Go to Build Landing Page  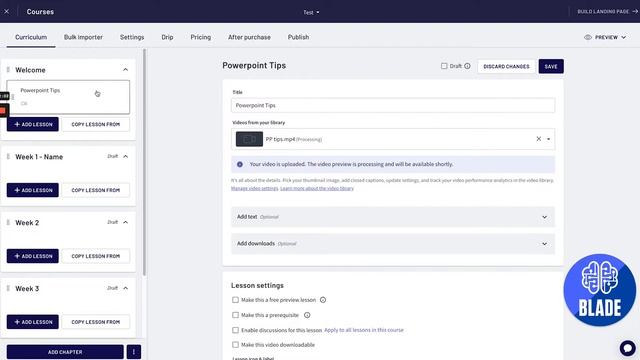point(607,11)
